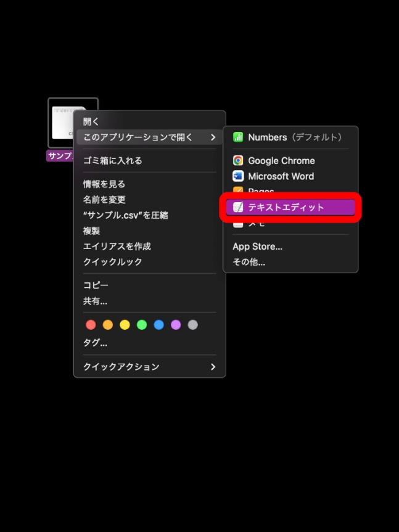Apply the purple tag color
The height and width of the screenshot is (532, 399).
176,325
